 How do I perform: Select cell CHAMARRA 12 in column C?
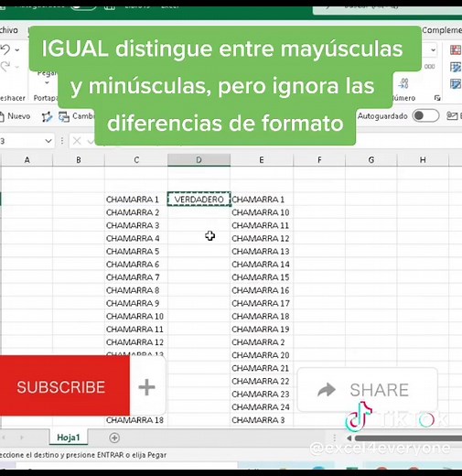136,342
